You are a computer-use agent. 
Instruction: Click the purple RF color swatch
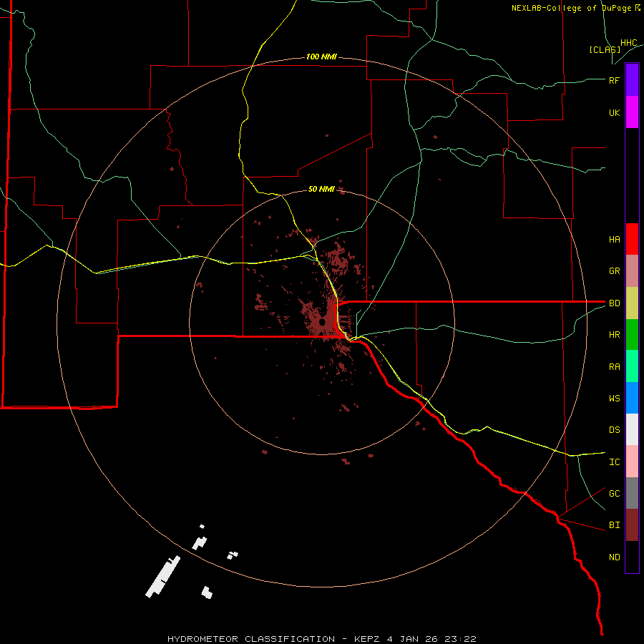632,80
